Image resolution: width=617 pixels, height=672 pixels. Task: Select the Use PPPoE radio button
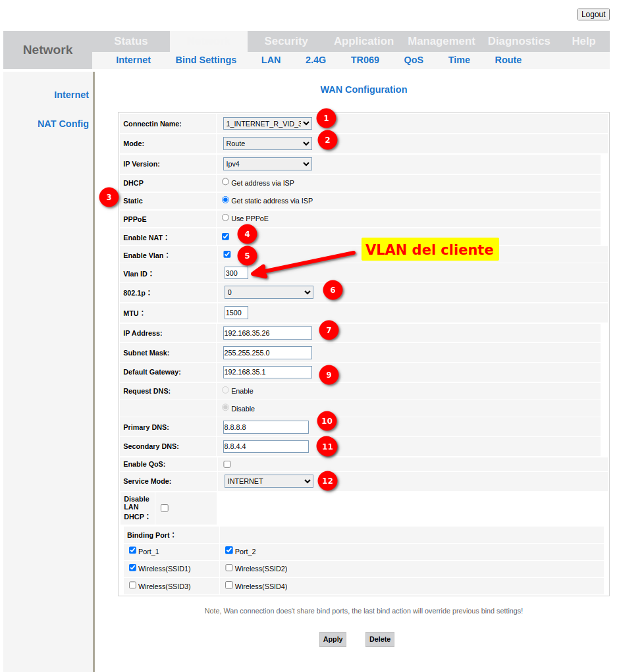coord(226,218)
